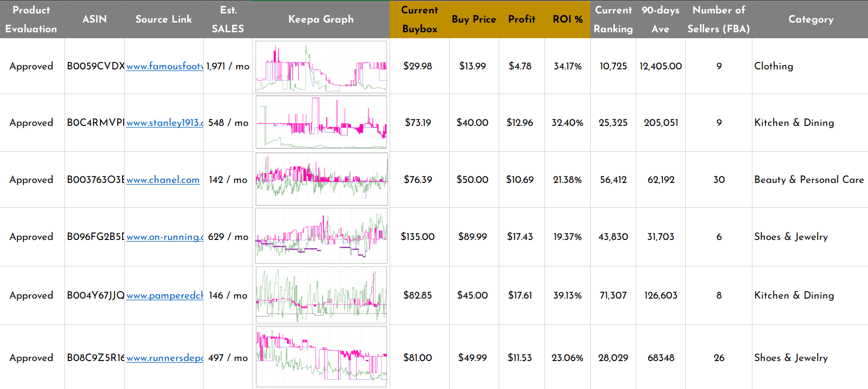Select ASIN cell B0059CVDX
The height and width of the screenshot is (389, 868).
(95, 66)
